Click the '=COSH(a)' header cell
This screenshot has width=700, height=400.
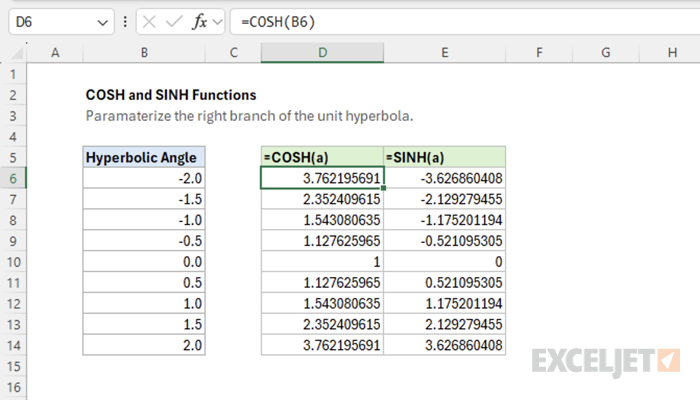point(322,158)
